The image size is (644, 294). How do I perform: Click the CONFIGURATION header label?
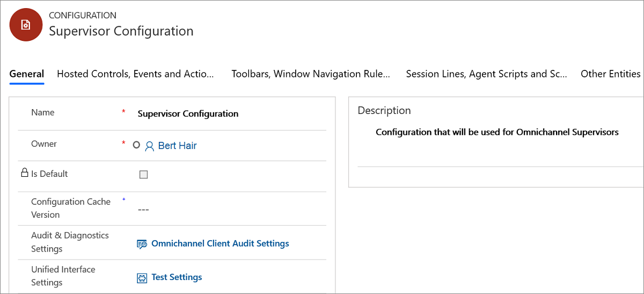(x=83, y=15)
